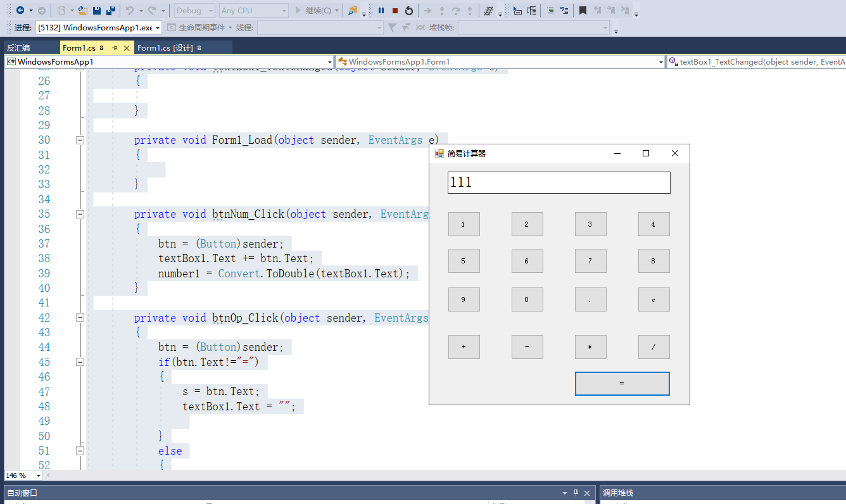846x504 pixels.
Task: Click the Navigate Backward arrow icon
Action: pos(20,10)
